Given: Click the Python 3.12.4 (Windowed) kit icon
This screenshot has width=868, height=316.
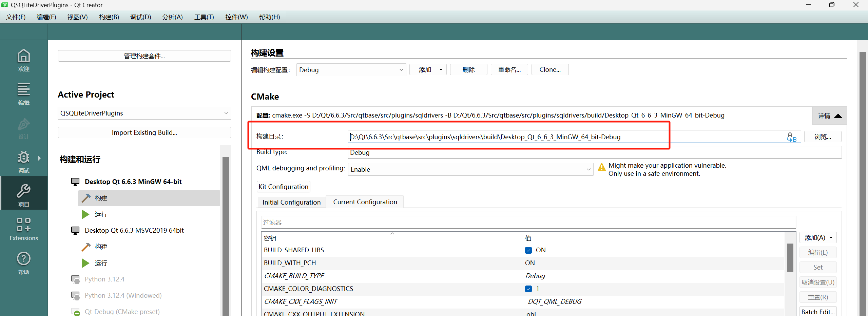Looking at the screenshot, I should 75,296.
